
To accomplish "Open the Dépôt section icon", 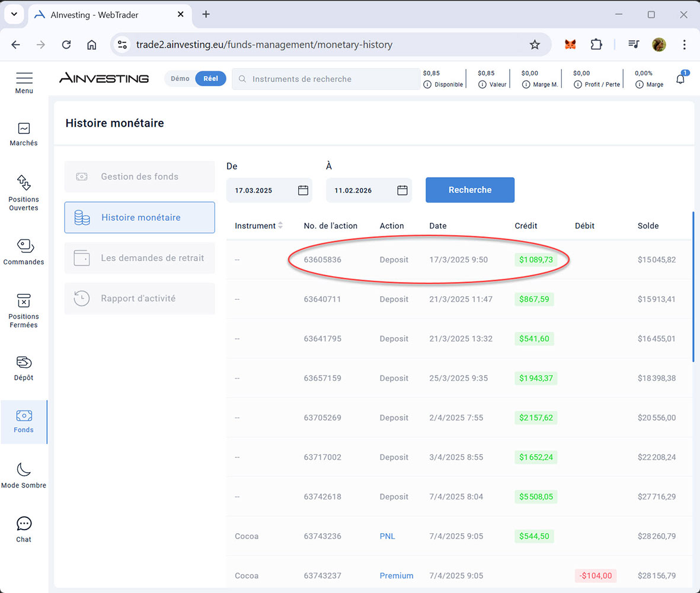I will click(24, 363).
